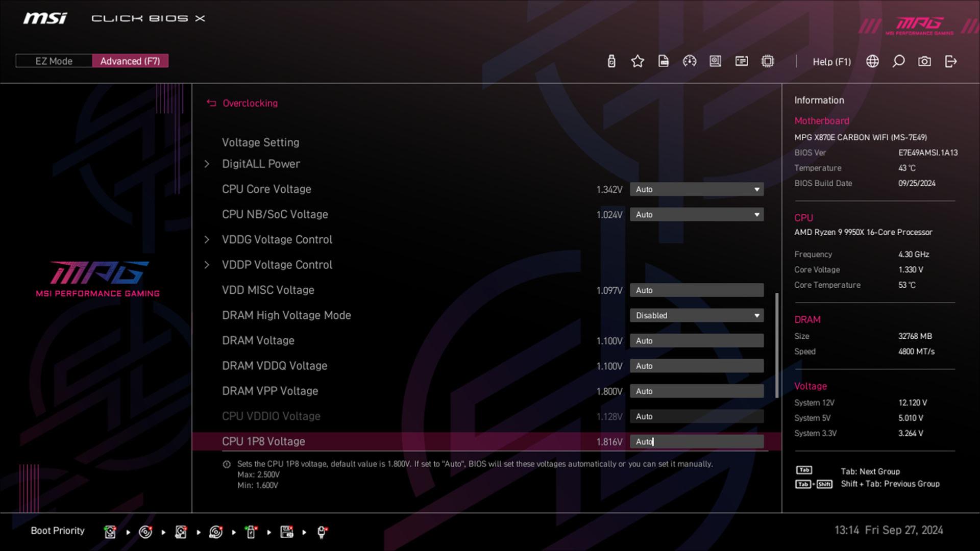980x551 pixels.
Task: Select the CPU Core Voltage row label
Action: click(266, 189)
